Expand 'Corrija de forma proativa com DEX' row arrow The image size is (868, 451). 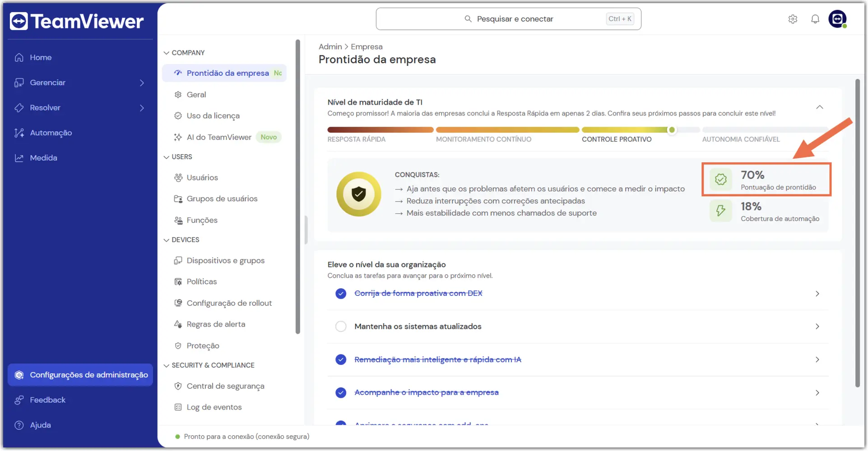[x=817, y=294]
